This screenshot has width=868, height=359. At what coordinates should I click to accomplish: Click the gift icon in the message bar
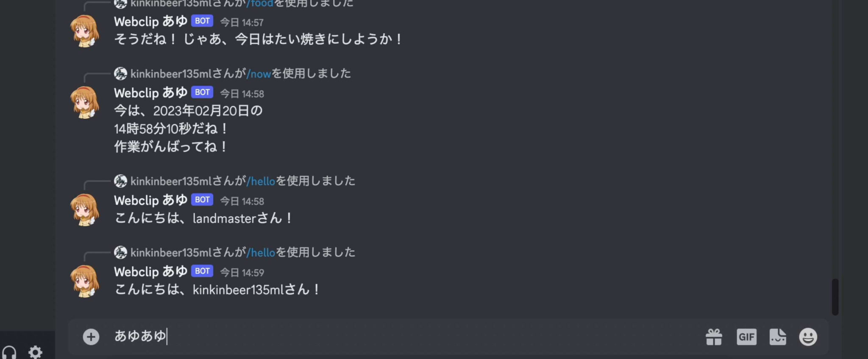click(714, 337)
